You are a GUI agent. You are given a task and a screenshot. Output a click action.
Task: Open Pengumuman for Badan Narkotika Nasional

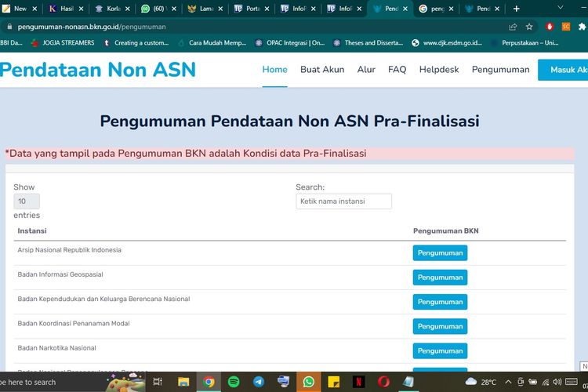tap(440, 351)
